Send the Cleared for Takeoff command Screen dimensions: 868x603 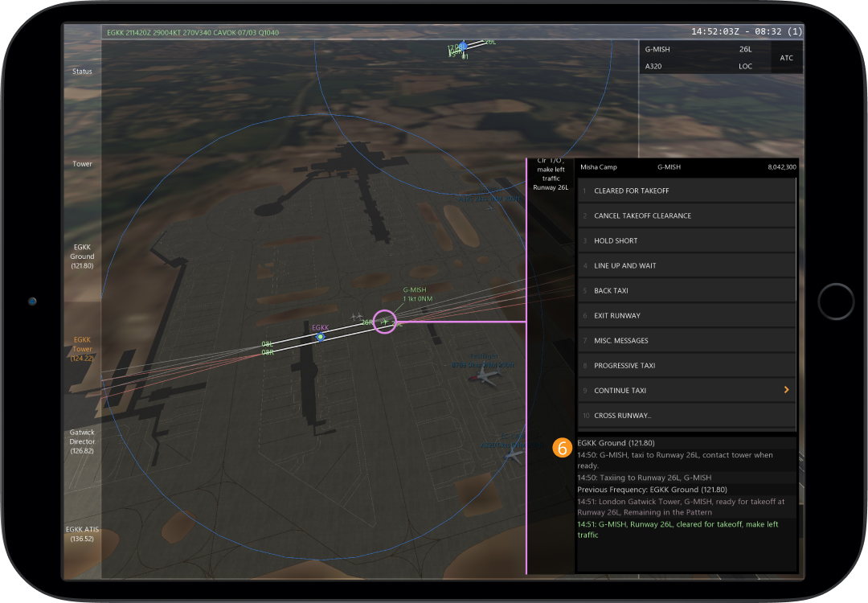tap(686, 191)
